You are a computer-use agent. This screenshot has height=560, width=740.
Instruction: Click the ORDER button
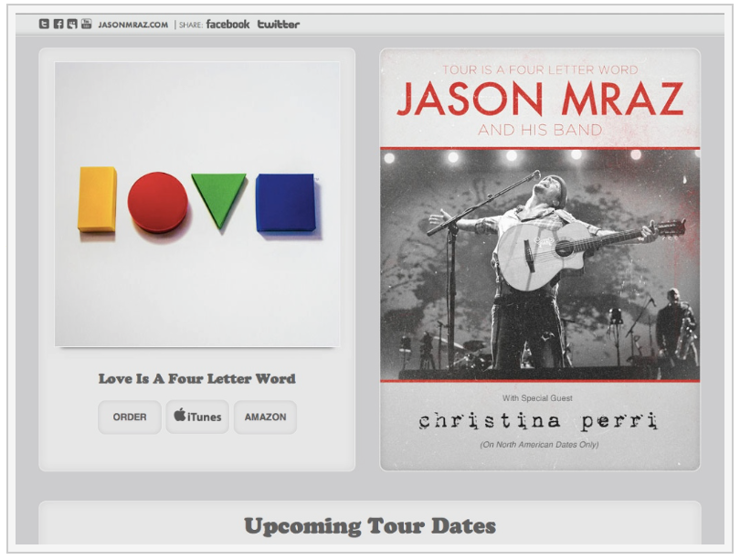(x=130, y=417)
